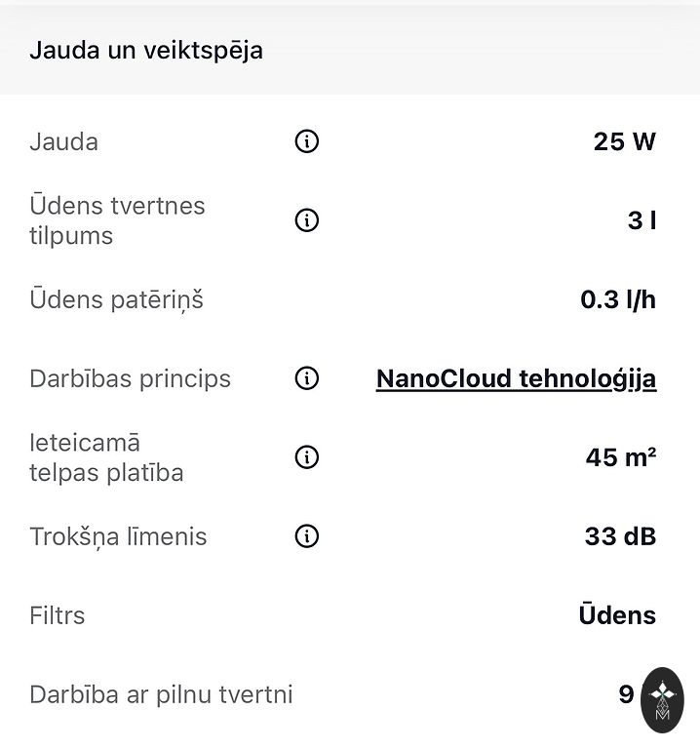This screenshot has height=749, width=700.
Task: Select the 25 W power value
Action: [624, 142]
